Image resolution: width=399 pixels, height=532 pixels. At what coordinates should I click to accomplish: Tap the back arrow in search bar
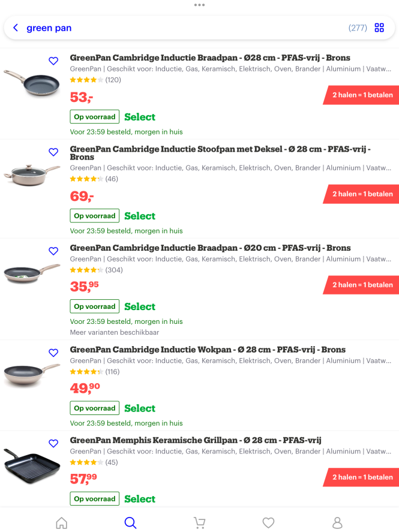coord(16,28)
